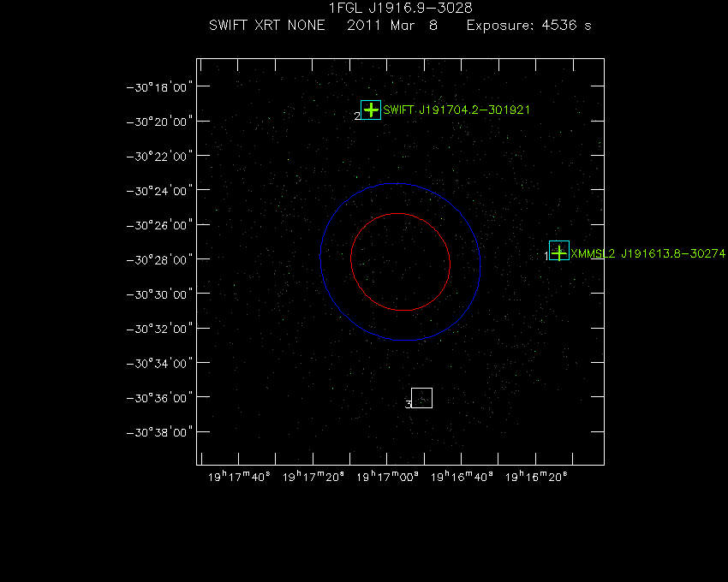This screenshot has height=582, width=728.
Task: Click the yellow cross at source 1
Action: [559, 253]
